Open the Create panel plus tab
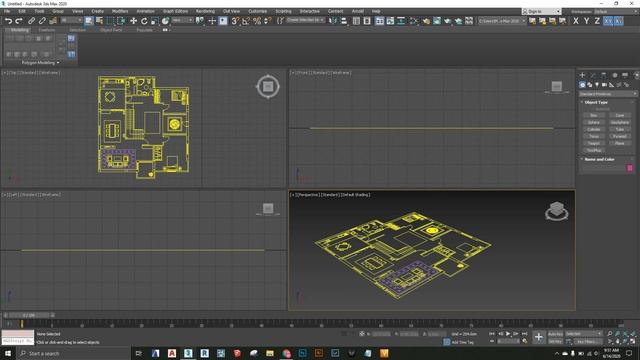The height and width of the screenshot is (360, 640). (x=582, y=75)
